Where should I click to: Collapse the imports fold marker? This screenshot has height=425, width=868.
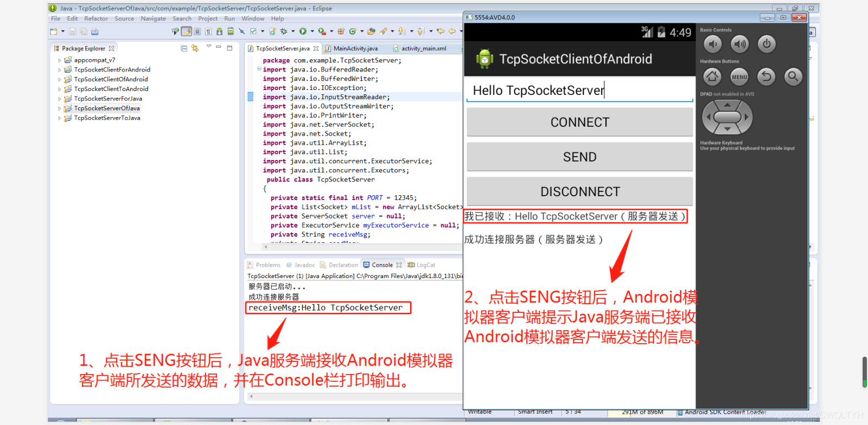(259, 69)
